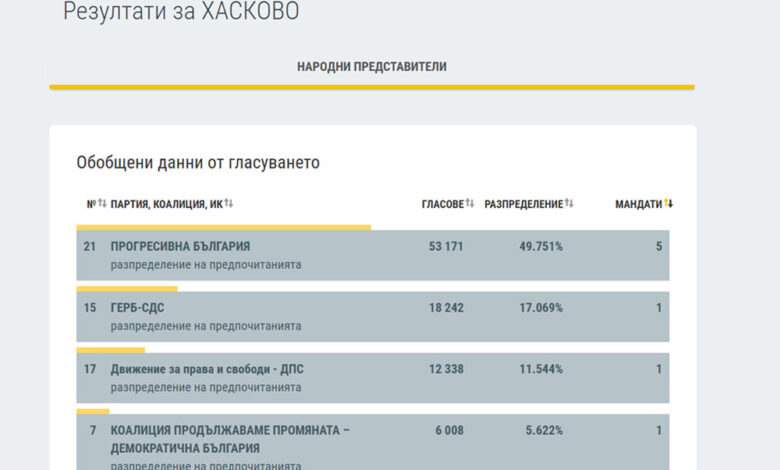Viewport: 780px width, 470px height.
Task: Select the ГЕРБ-СДС party row title
Action: click(137, 308)
